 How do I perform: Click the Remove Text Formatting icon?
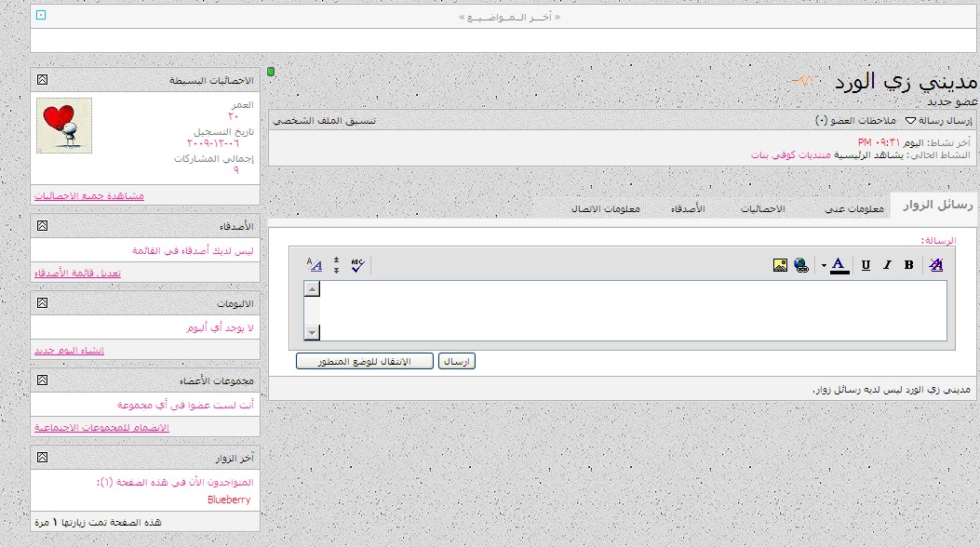pos(936,265)
